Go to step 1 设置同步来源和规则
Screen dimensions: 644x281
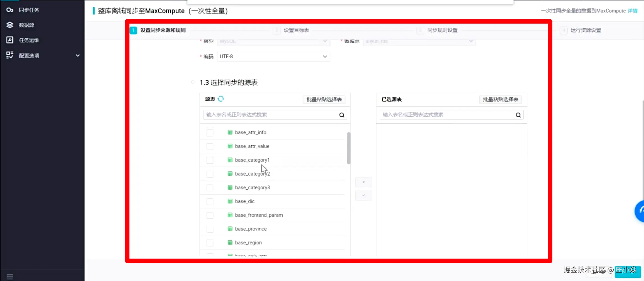coord(158,30)
